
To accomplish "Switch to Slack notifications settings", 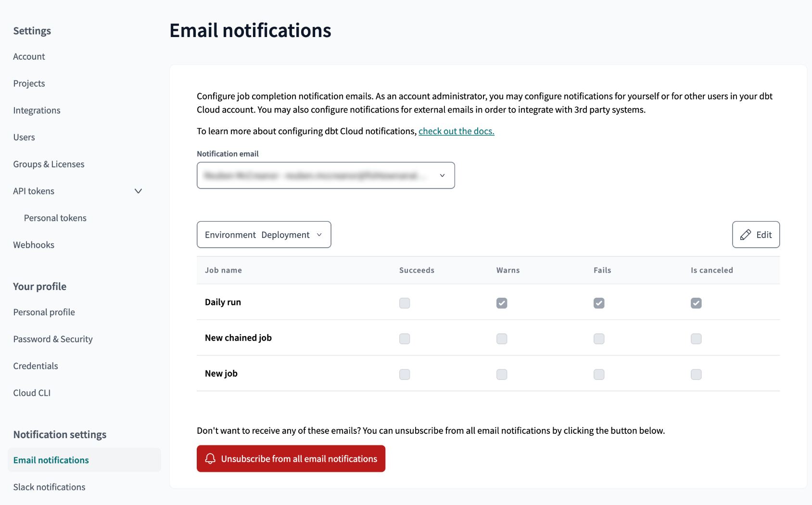I will 49,487.
